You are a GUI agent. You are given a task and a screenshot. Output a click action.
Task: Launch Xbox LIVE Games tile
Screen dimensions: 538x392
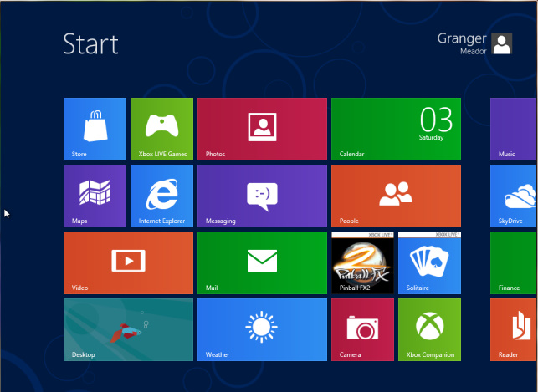(161, 129)
